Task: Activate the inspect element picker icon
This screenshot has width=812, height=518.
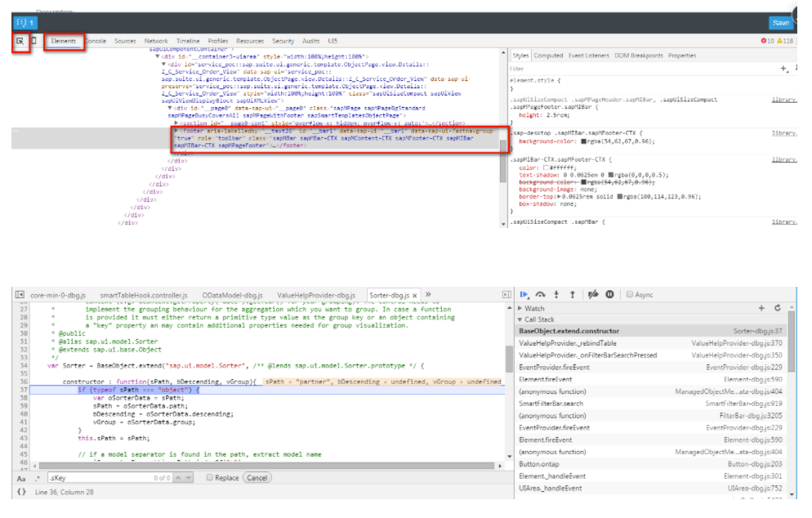Action: [20, 41]
